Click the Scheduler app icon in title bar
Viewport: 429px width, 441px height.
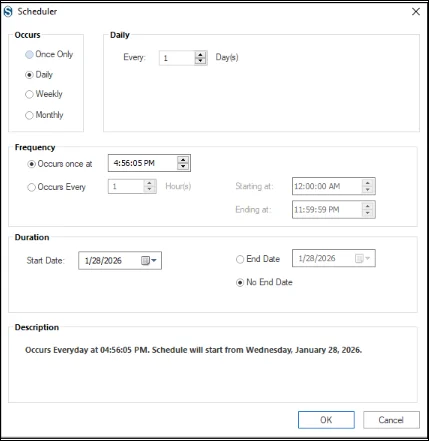click(x=8, y=12)
